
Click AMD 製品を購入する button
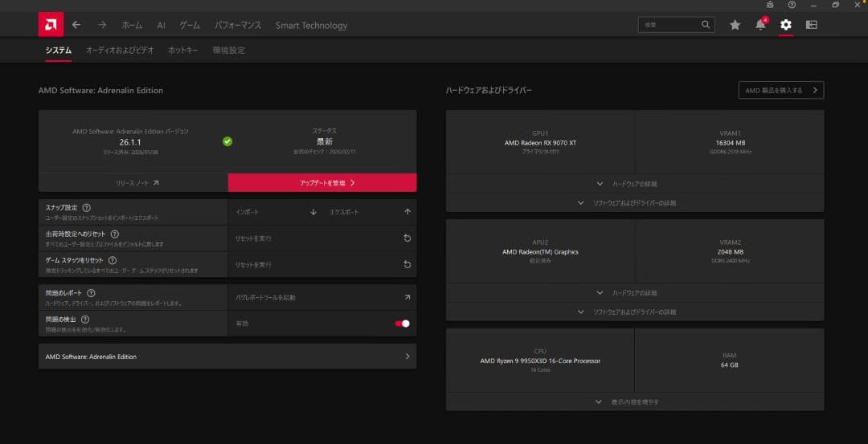tap(781, 90)
